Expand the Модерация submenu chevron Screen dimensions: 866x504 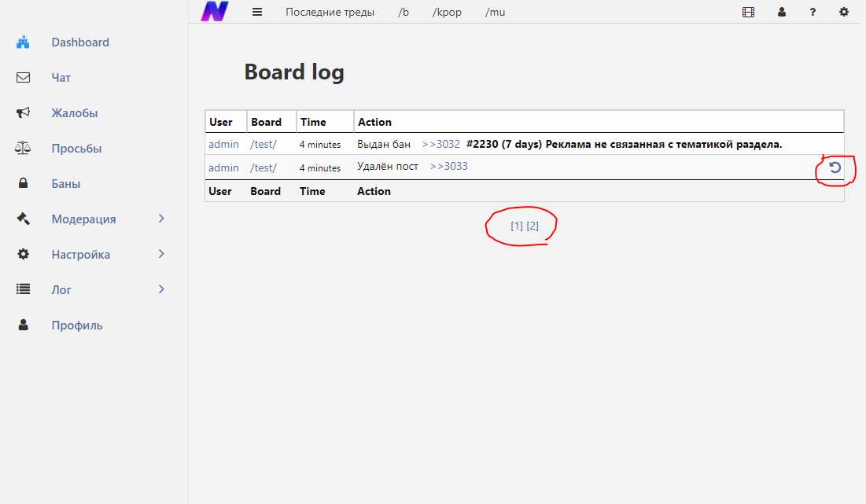click(161, 219)
